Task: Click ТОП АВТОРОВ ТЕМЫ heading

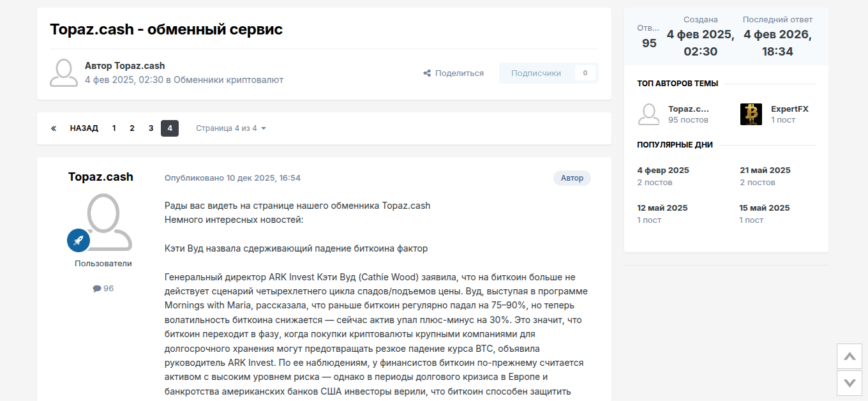Action: (x=678, y=84)
